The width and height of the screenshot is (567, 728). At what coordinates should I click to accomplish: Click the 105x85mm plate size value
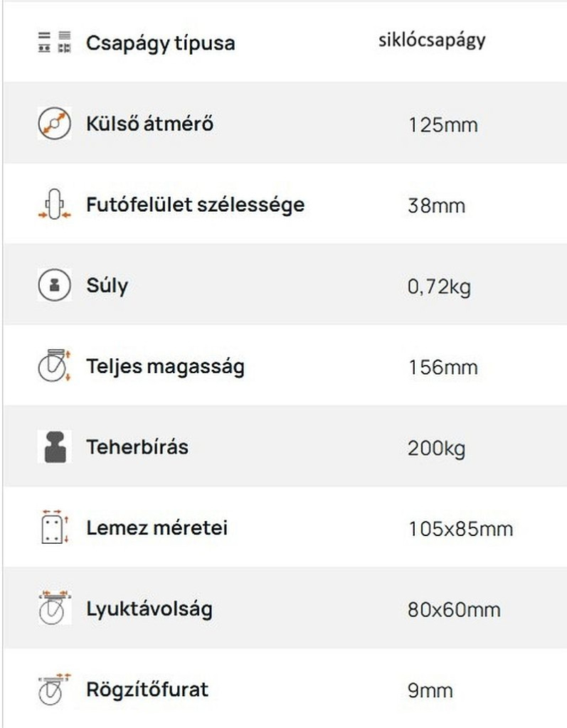[x=460, y=530]
